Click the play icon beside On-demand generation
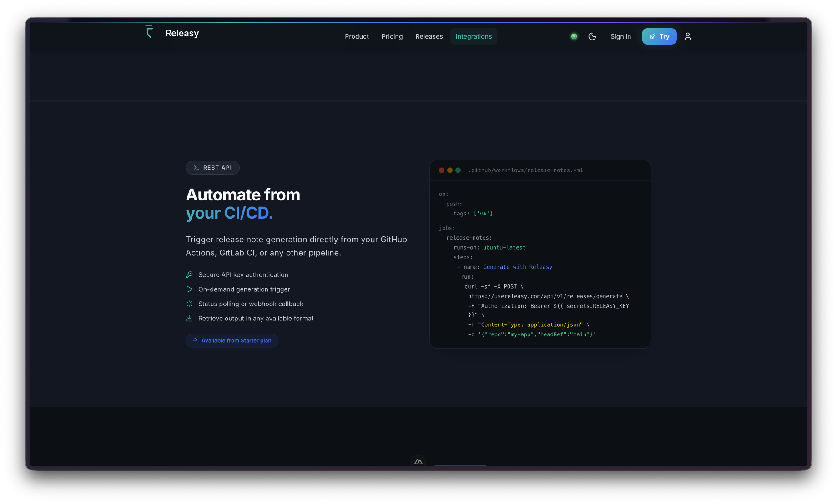This screenshot has width=837, height=504. [x=189, y=289]
